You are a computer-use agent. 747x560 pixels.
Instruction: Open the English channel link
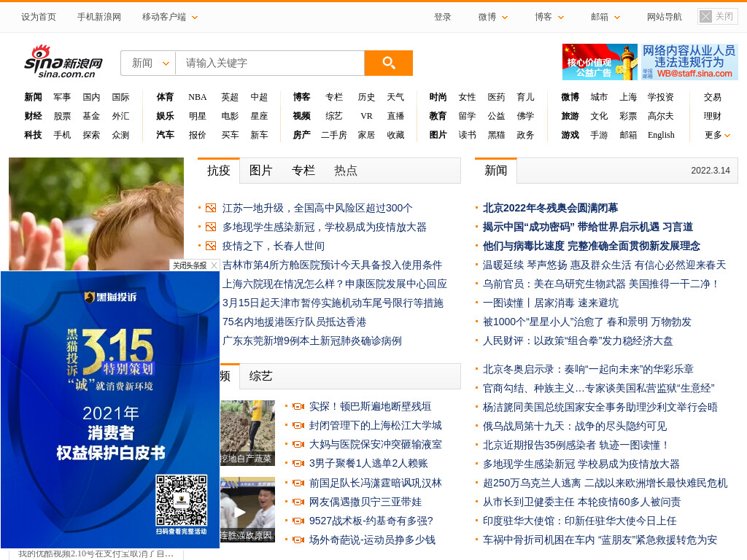click(661, 135)
